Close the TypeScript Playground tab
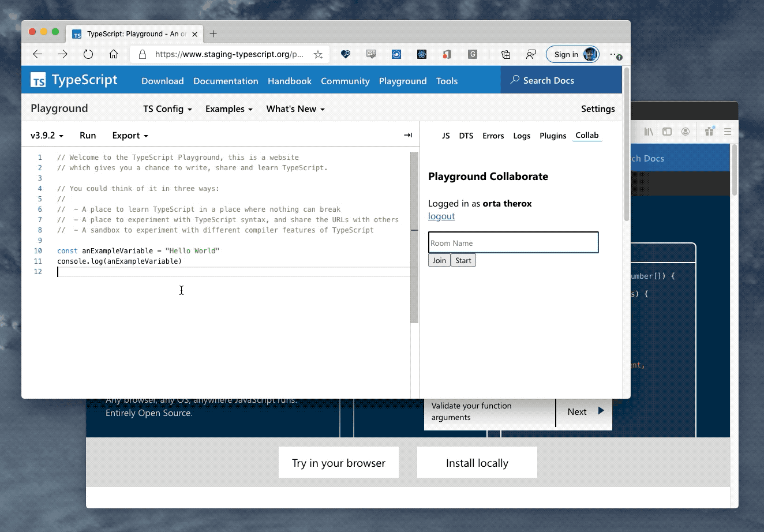764x532 pixels. click(x=195, y=34)
